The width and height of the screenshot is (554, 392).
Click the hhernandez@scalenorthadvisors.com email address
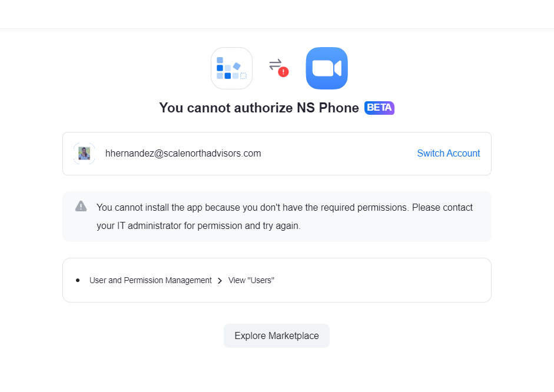pyautogui.click(x=183, y=153)
